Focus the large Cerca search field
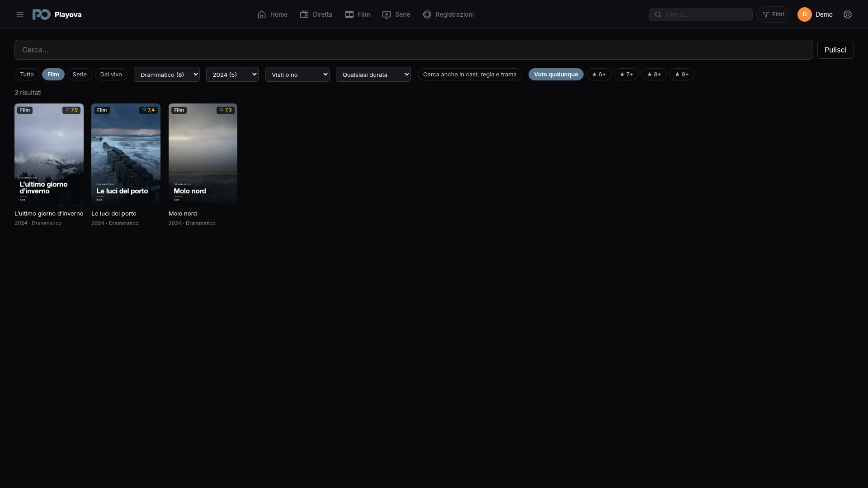This screenshot has width=868, height=488. click(x=414, y=50)
